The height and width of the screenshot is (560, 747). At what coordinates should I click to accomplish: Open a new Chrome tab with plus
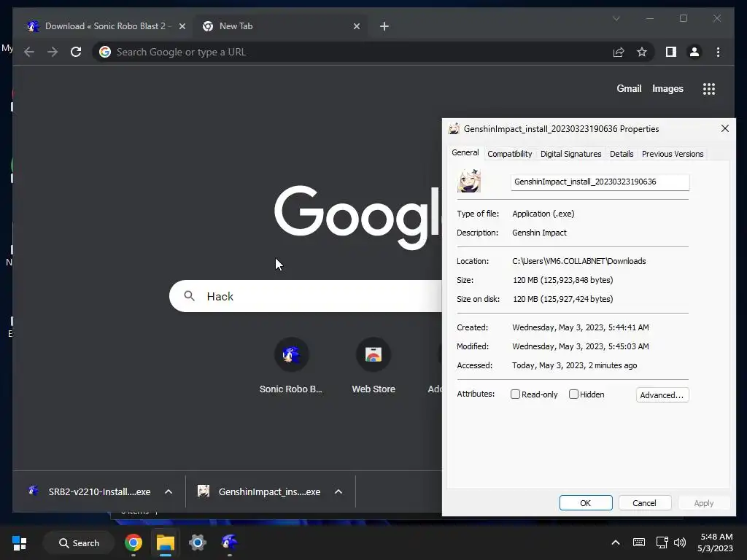click(x=384, y=26)
